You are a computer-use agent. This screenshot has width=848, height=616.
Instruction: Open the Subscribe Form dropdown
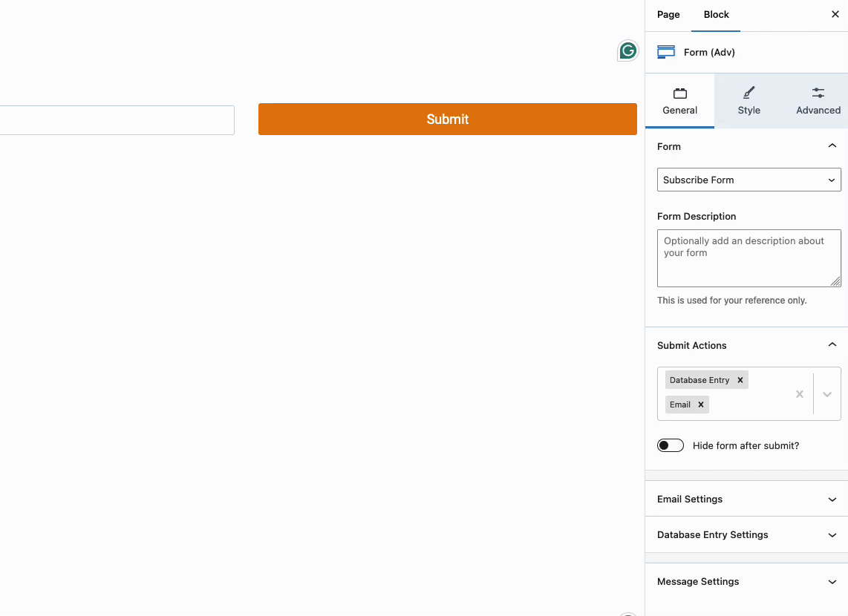pos(748,180)
